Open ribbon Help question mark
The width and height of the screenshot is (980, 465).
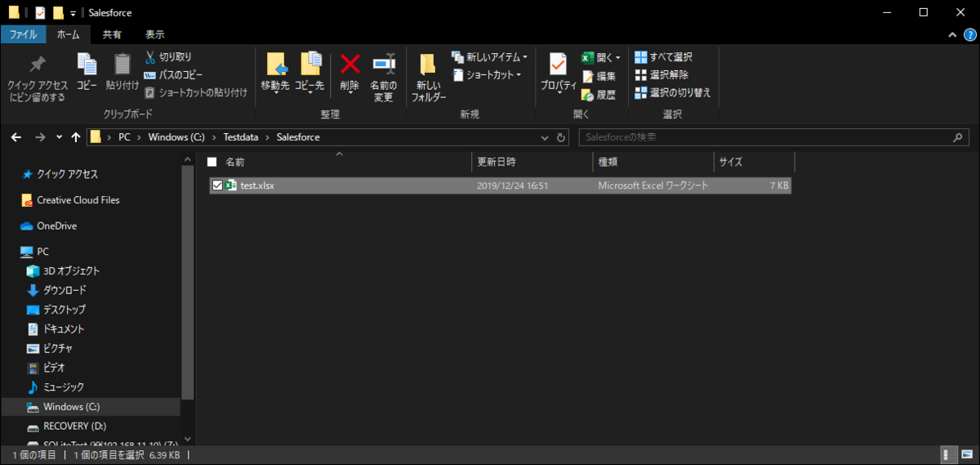(969, 34)
